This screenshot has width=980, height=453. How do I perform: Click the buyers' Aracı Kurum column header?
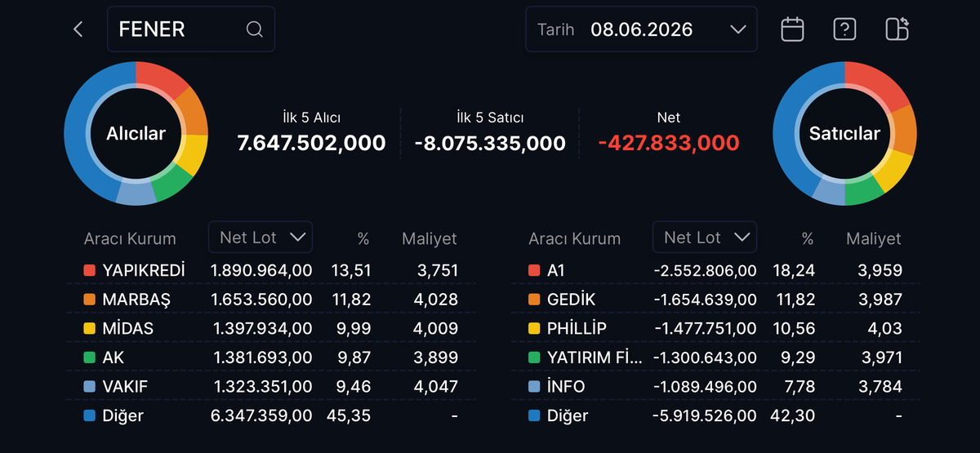130,239
